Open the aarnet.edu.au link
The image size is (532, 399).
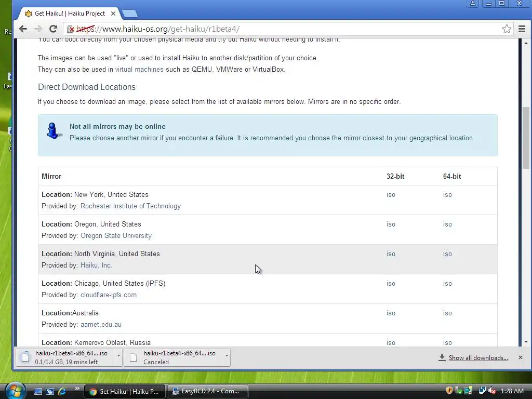pyautogui.click(x=101, y=324)
